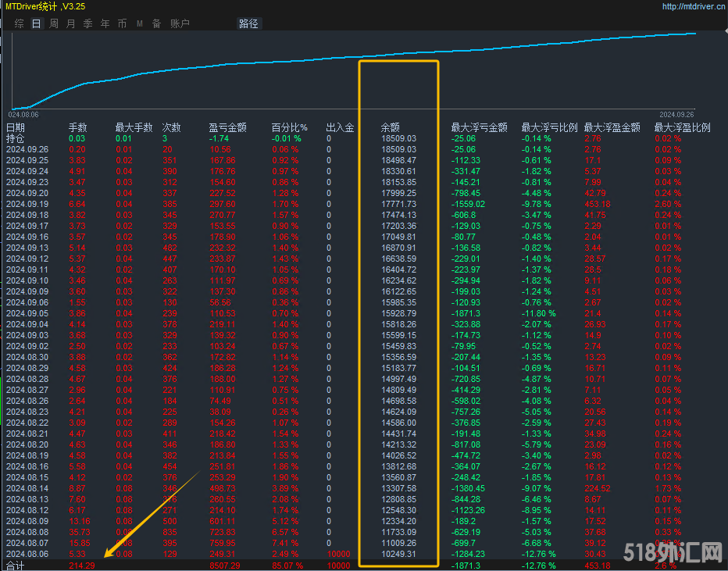Select the M tab
This screenshot has width=728, height=571.
140,24
